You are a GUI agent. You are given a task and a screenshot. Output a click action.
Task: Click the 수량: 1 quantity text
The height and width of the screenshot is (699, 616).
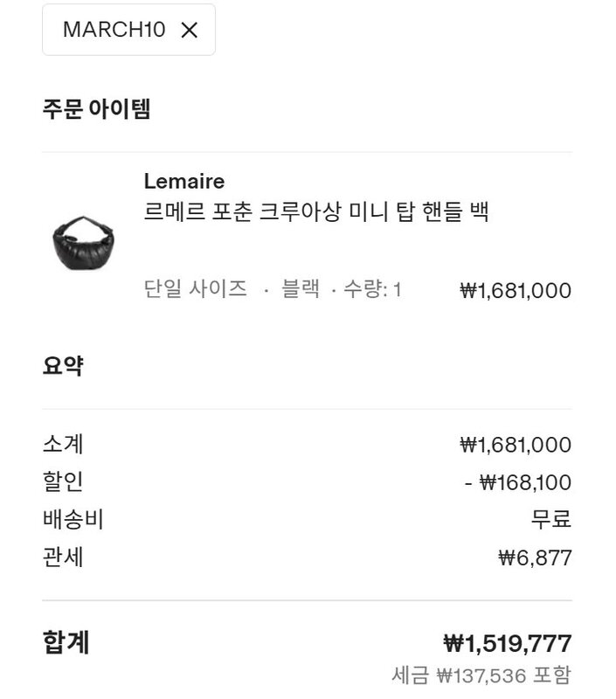(x=372, y=289)
